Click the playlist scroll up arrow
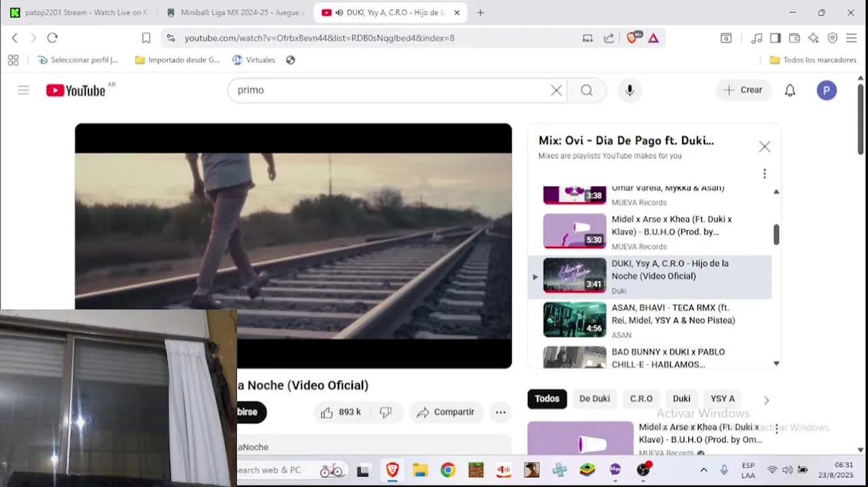The width and height of the screenshot is (868, 487). tap(776, 192)
